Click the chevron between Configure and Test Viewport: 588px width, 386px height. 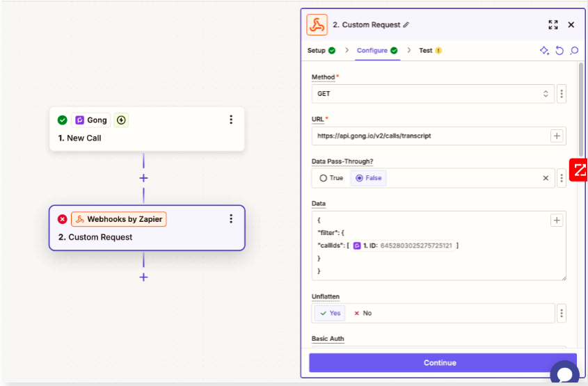408,50
